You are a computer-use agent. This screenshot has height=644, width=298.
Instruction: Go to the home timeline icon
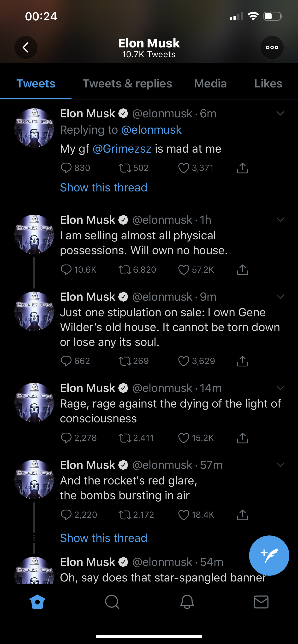(37, 602)
